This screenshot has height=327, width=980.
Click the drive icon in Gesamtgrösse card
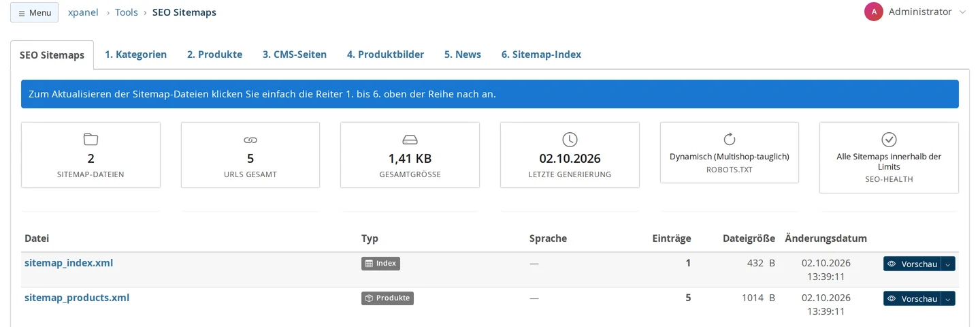coord(410,140)
